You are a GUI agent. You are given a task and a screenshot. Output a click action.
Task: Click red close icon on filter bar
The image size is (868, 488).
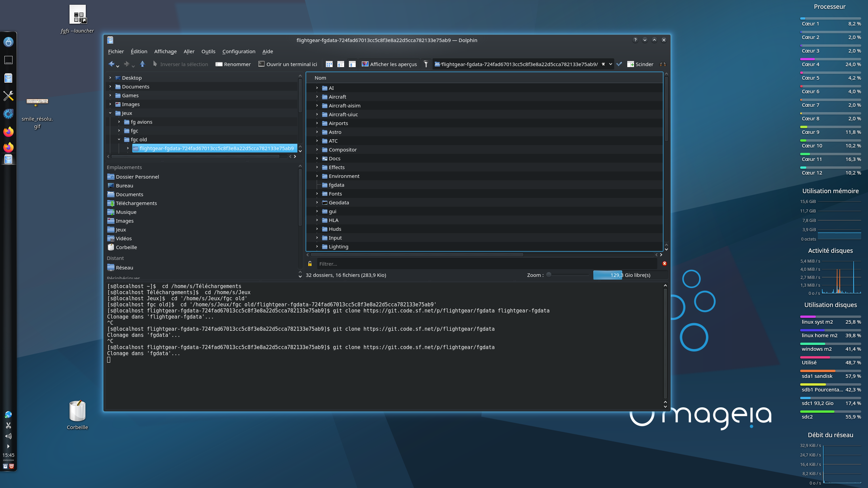coord(665,264)
